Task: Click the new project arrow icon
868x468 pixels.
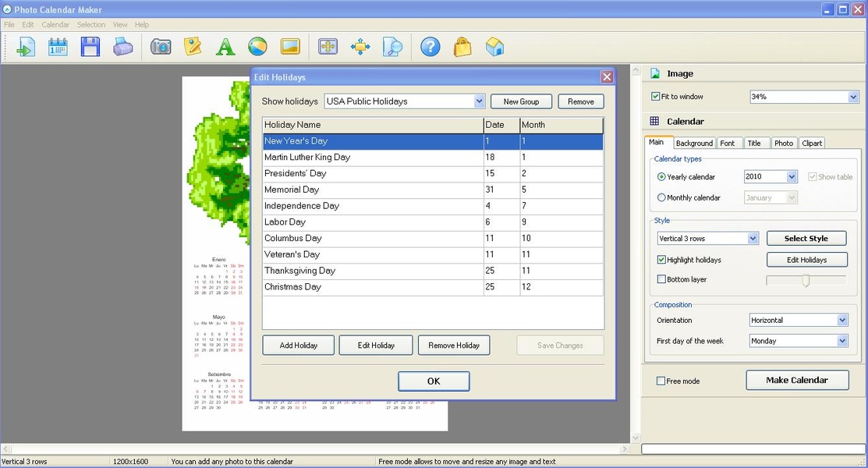Action: (x=26, y=47)
